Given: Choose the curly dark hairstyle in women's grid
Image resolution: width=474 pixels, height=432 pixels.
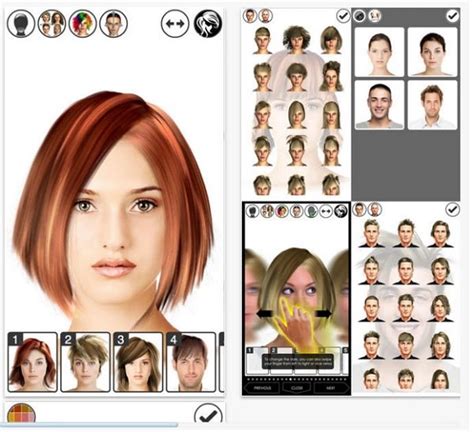Looking at the screenshot, I should point(296,39).
